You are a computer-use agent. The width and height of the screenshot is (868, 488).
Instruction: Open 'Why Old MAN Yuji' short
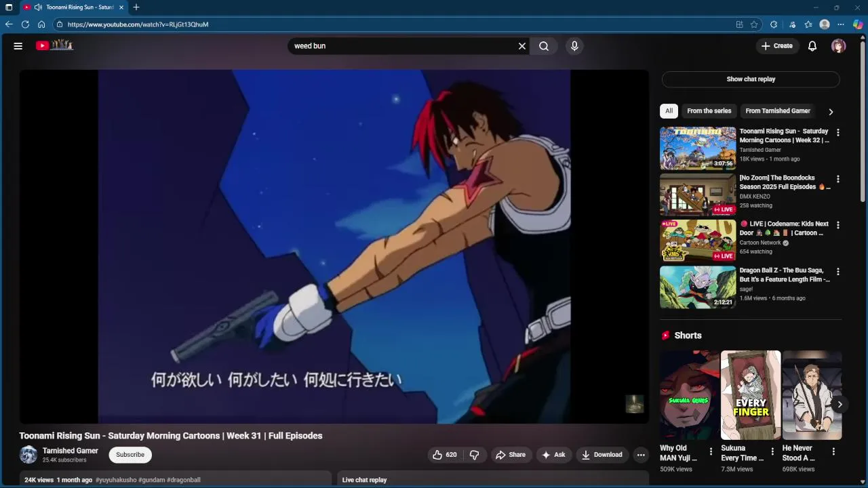point(690,395)
